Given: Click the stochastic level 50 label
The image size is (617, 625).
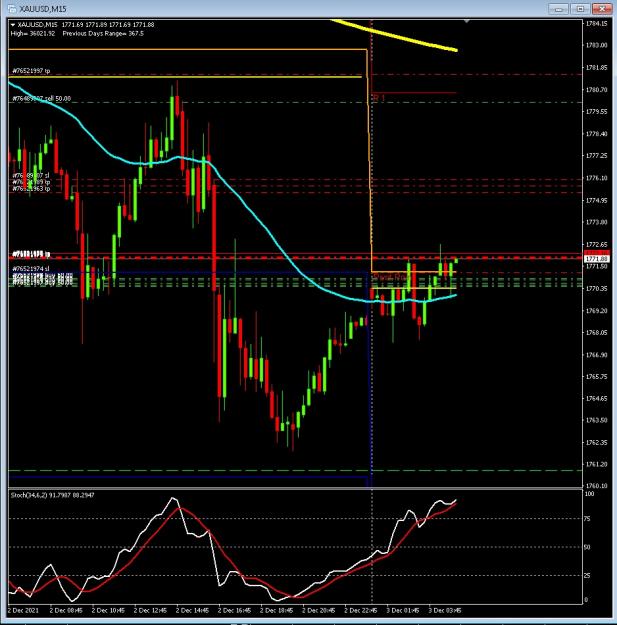Looking at the screenshot, I should click(587, 547).
